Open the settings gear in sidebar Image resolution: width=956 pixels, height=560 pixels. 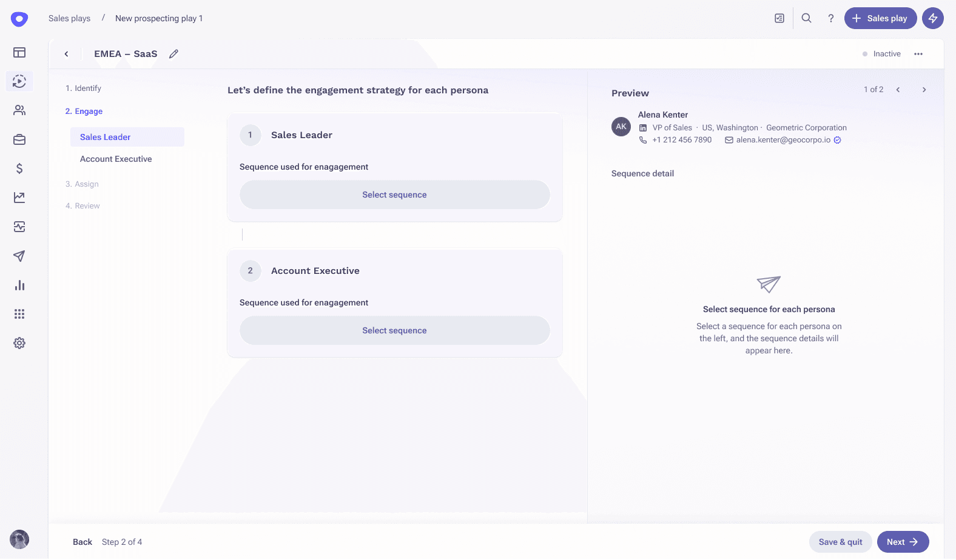tap(19, 343)
